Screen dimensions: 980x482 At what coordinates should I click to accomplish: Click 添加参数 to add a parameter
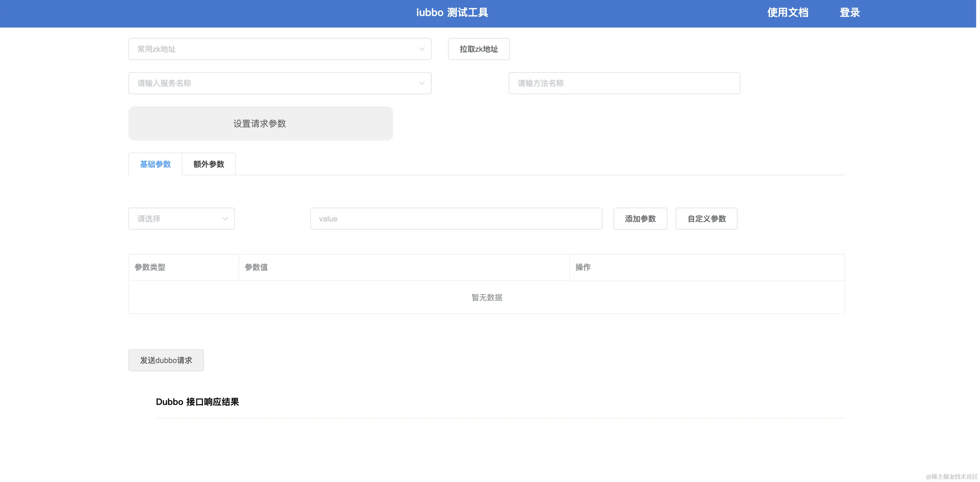click(640, 219)
